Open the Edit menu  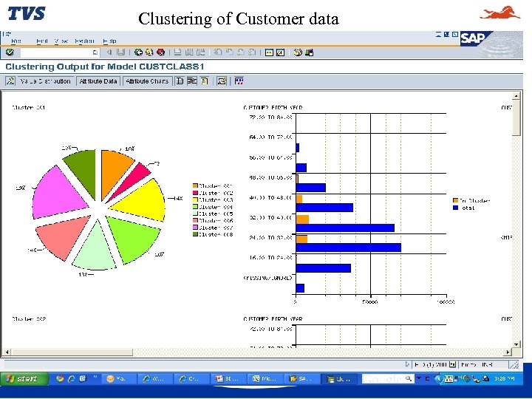point(41,41)
